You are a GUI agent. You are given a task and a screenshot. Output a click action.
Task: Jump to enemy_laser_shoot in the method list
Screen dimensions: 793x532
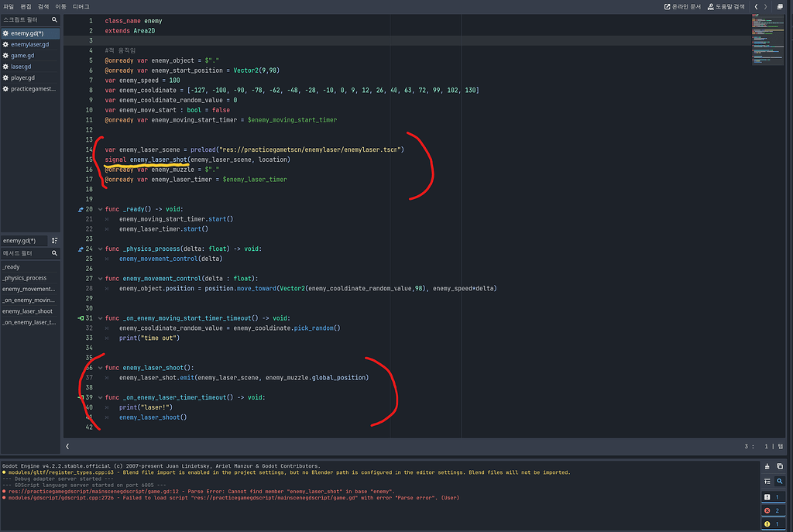30,311
